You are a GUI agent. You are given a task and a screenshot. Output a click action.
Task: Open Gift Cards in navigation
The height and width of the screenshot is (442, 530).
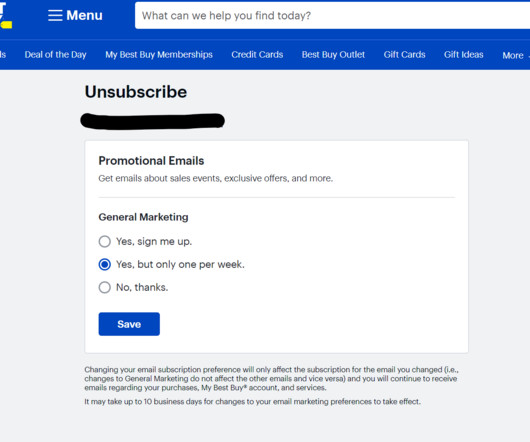tap(404, 55)
